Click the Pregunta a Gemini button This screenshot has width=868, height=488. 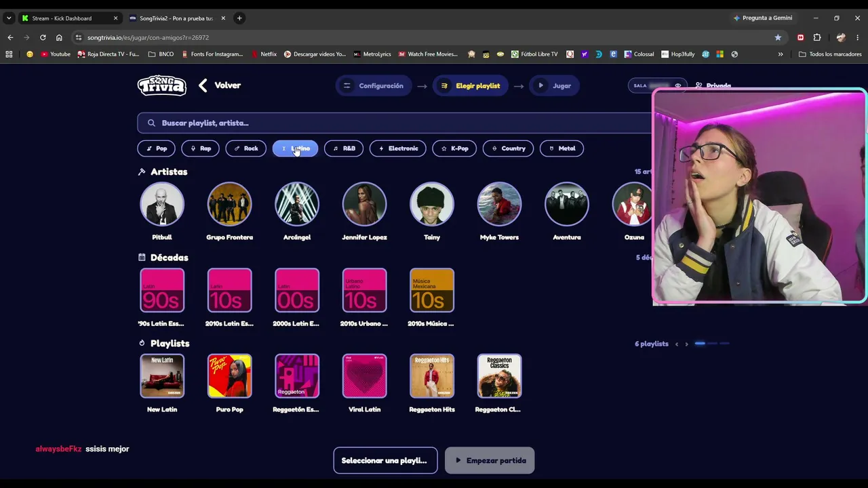pyautogui.click(x=762, y=18)
